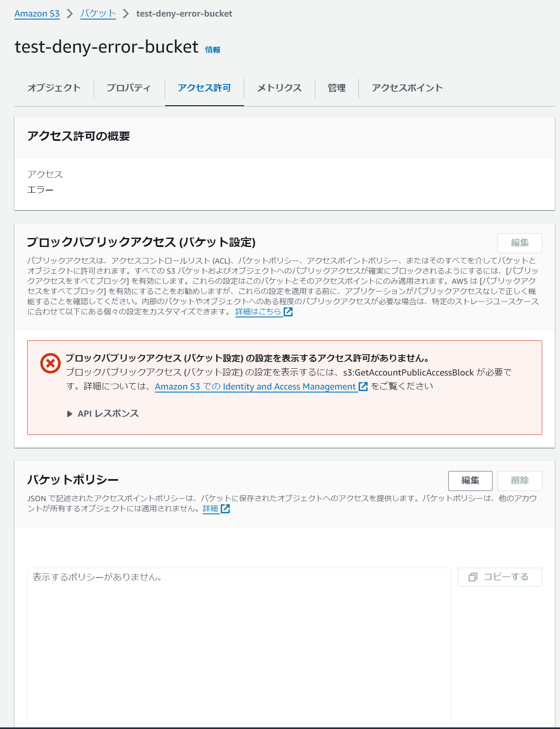Click the breadcrumb text test-deny-error-bucket

point(184,14)
